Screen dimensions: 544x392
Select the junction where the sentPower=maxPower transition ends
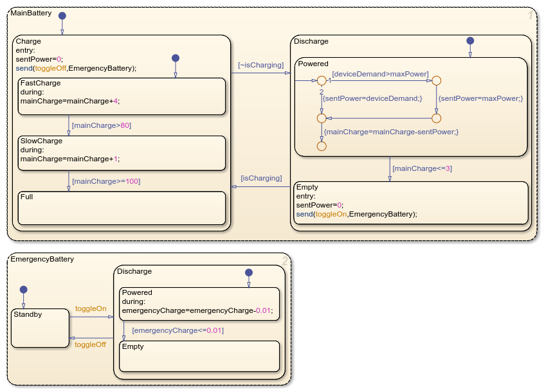436,118
